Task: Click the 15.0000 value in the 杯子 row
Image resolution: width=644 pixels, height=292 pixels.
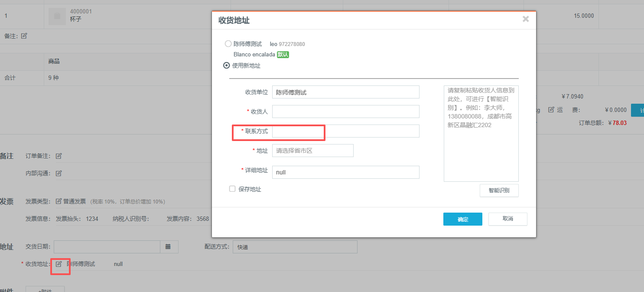Action: (x=584, y=16)
